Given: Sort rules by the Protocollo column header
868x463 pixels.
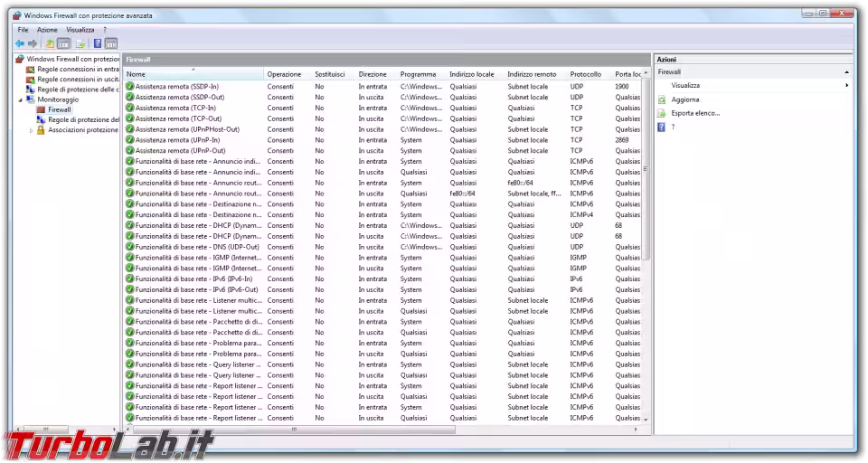Looking at the screenshot, I should [586, 74].
